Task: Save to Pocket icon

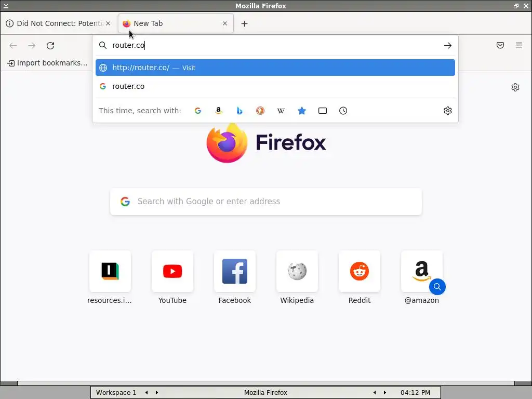Action: [x=500, y=45]
